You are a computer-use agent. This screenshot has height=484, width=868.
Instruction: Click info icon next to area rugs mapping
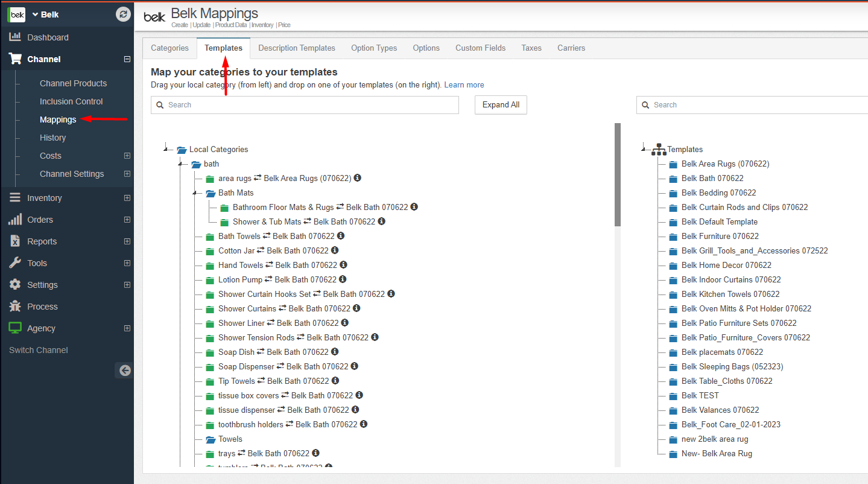click(x=357, y=178)
